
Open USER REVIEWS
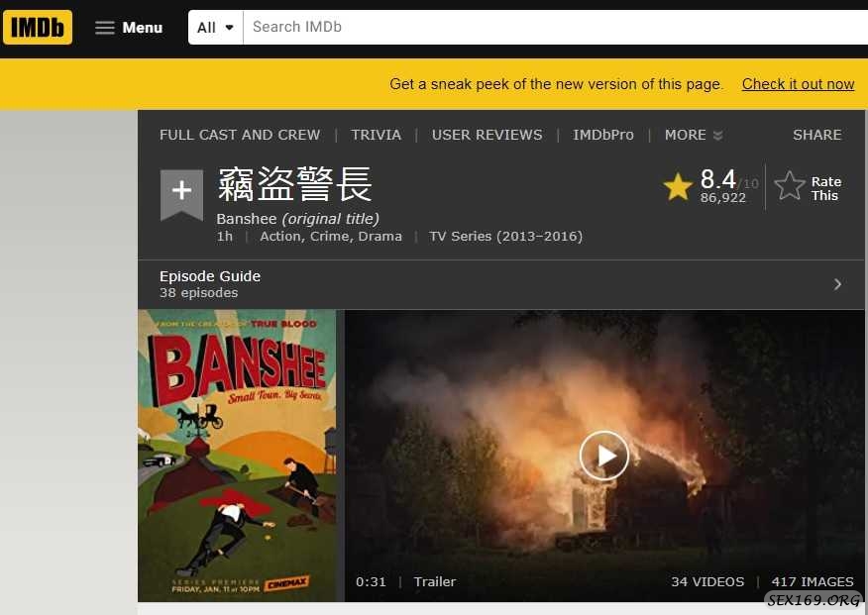click(487, 135)
